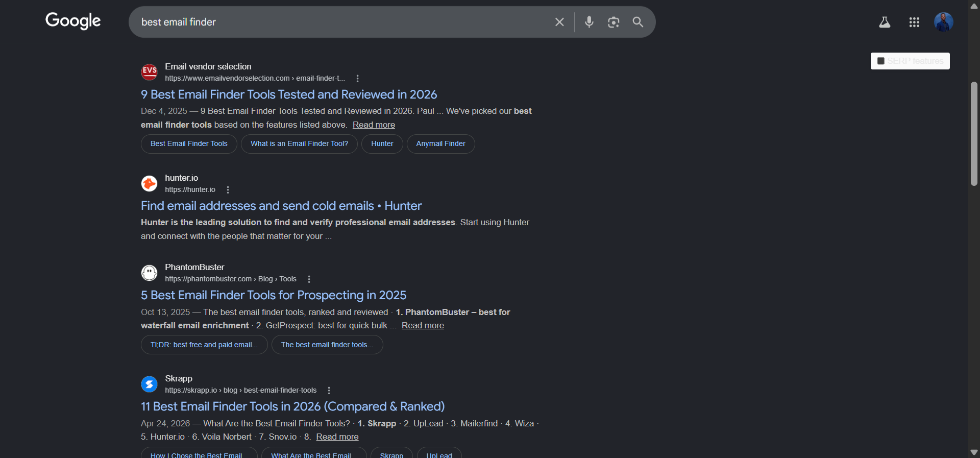
Task: Select the 'What is an Email Finder Tool?' chip
Action: click(x=299, y=144)
